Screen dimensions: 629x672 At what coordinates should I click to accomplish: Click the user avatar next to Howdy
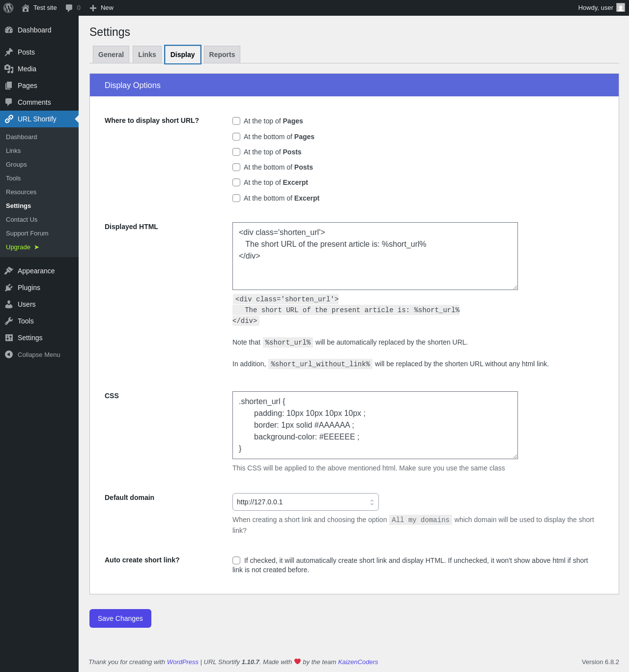(621, 7)
